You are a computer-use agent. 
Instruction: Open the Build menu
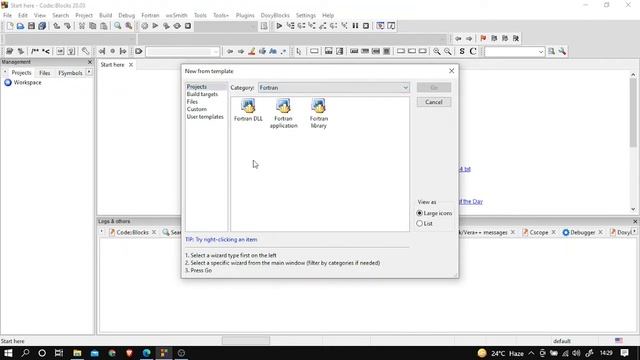(105, 15)
